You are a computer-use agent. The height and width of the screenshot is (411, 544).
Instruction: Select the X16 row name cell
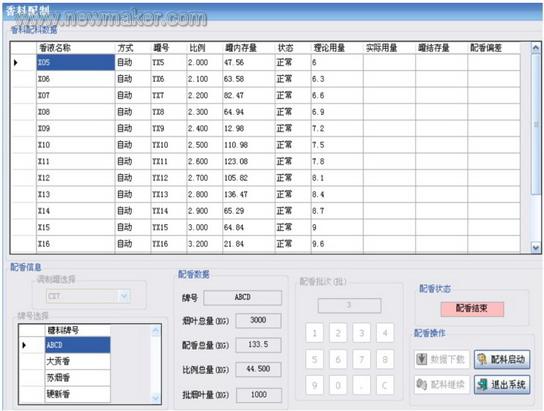click(x=76, y=244)
